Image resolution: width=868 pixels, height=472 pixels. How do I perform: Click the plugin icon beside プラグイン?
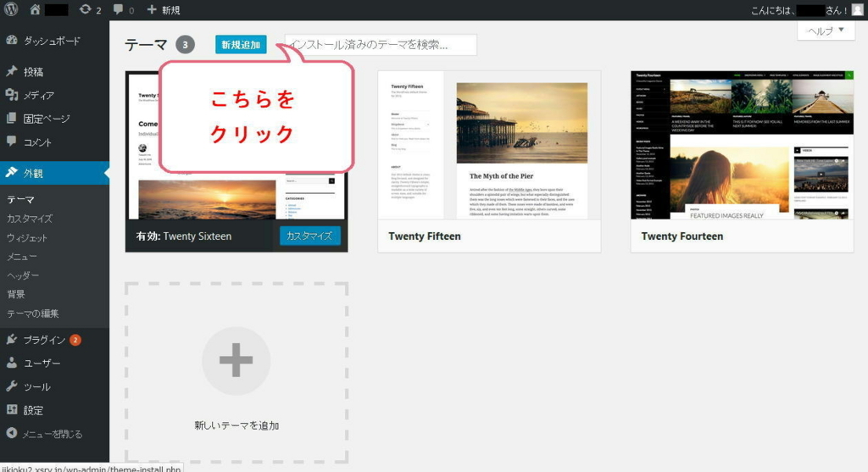[x=12, y=339]
